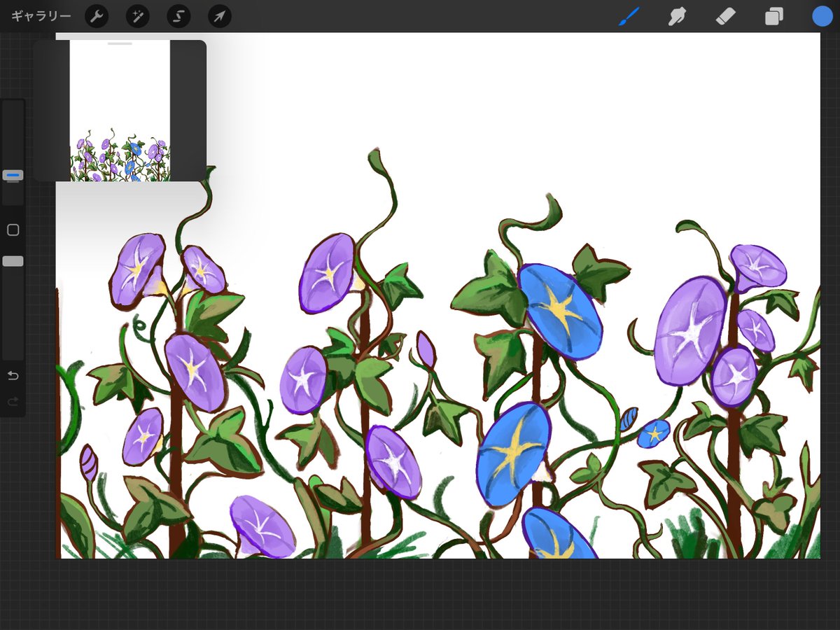Switch to the Eraser tool
840x630 pixels.
click(x=724, y=16)
